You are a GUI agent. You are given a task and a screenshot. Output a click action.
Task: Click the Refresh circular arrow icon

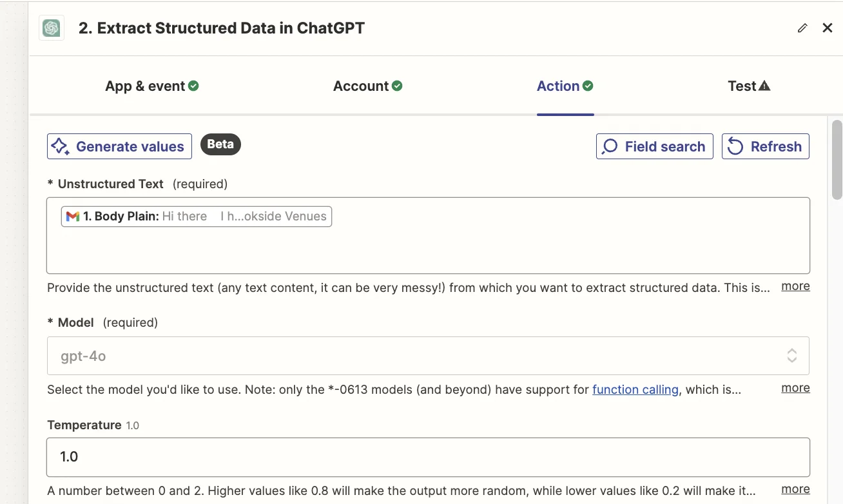735,146
